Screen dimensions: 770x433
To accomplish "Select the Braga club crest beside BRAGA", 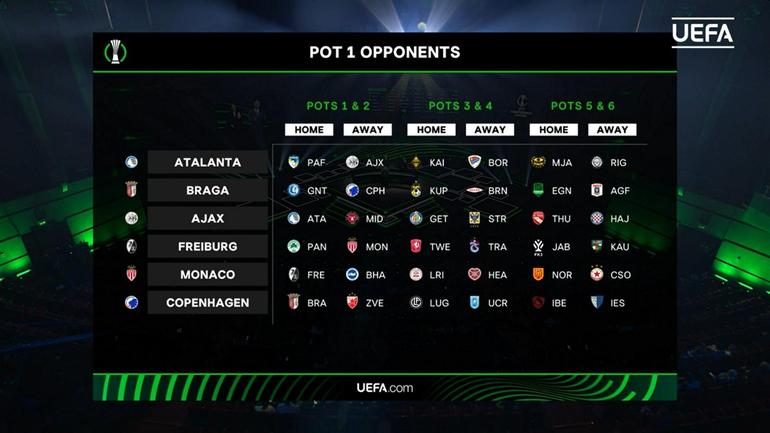I will 131,189.
